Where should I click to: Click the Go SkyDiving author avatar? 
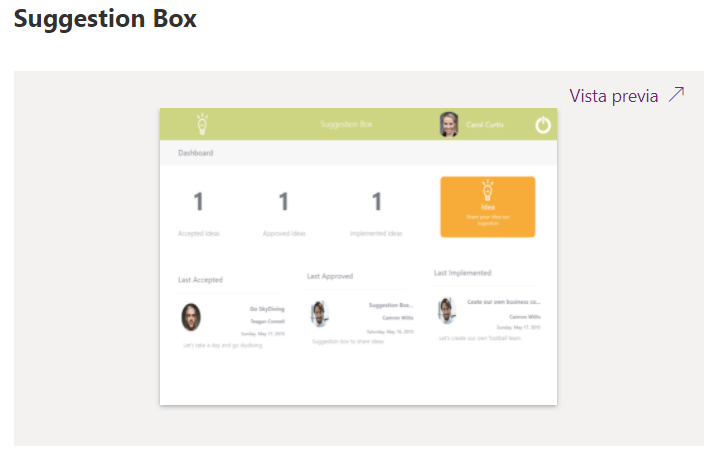191,318
